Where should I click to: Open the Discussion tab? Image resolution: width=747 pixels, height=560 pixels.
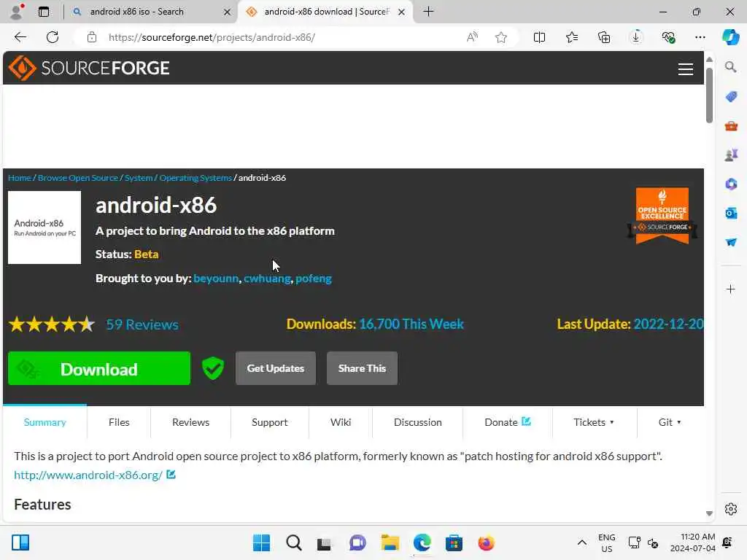(418, 422)
